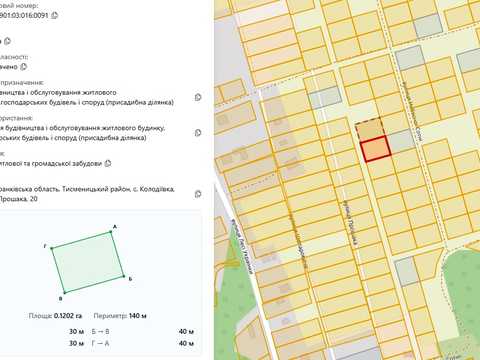Click the '30 м' length beside 'Б → В'

pos(77,332)
